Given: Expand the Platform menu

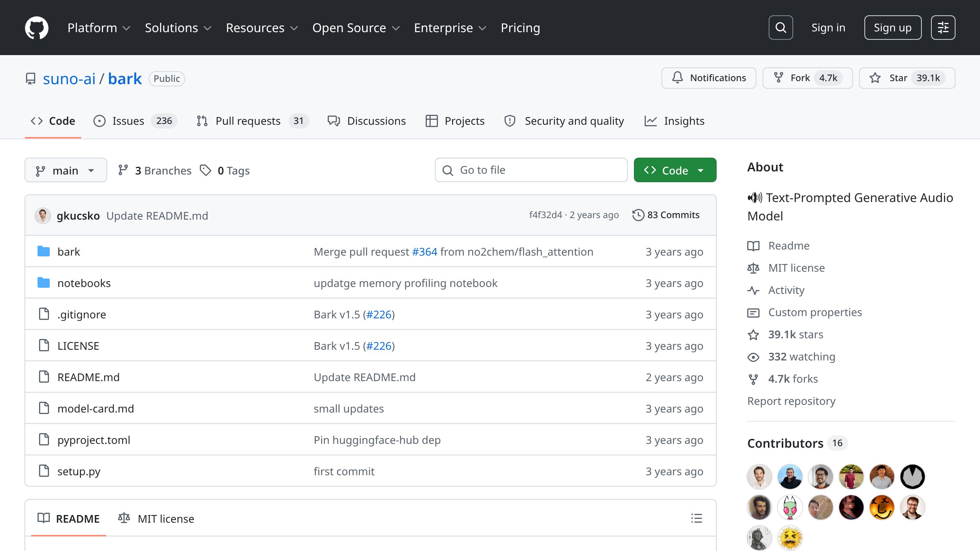Looking at the screenshot, I should [x=99, y=28].
